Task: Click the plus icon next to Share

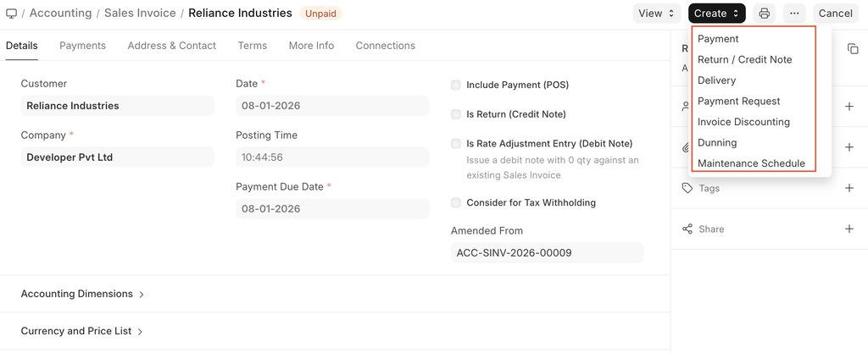Action: point(849,229)
